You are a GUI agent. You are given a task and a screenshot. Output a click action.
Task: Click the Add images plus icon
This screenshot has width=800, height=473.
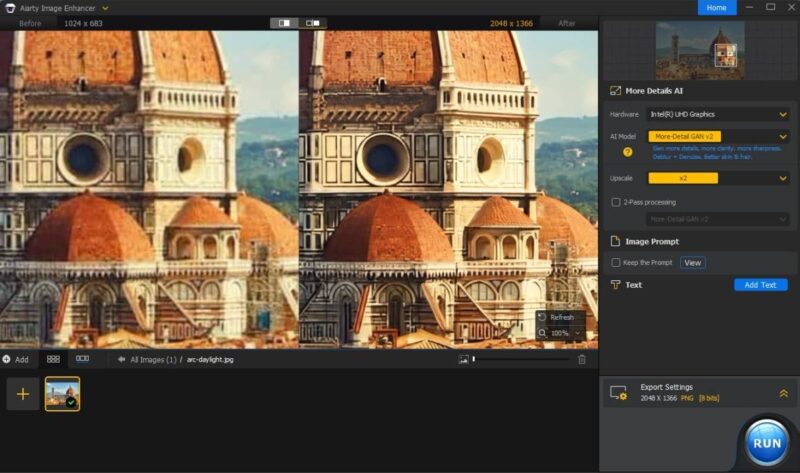click(x=6, y=359)
